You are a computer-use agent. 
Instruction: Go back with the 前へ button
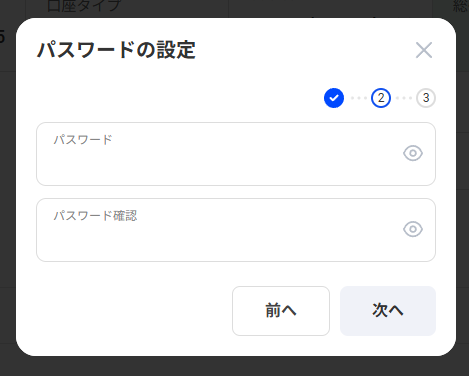[x=281, y=311]
